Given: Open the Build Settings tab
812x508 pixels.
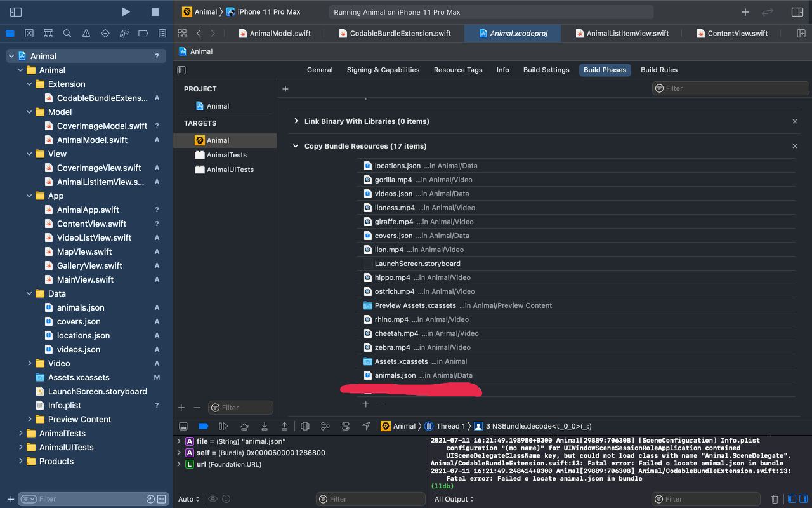Looking at the screenshot, I should [546, 70].
